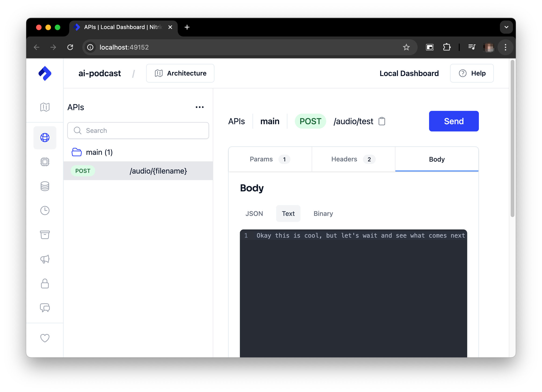542x392 pixels.
Task: Click the announcements/megaphone icon
Action: click(45, 259)
